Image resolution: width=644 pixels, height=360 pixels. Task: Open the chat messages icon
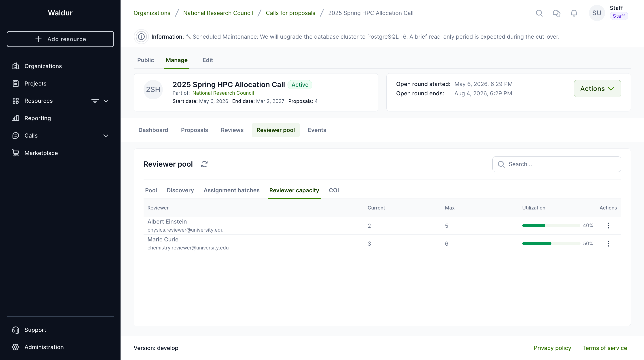tap(557, 13)
